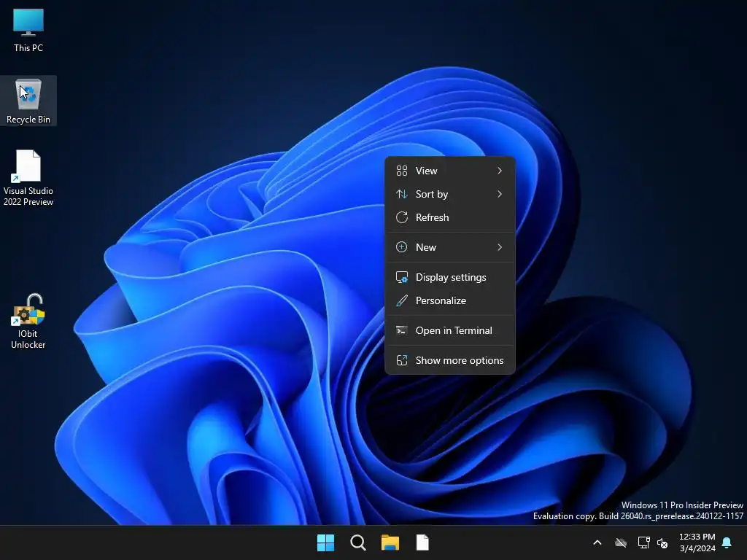Select the Visual Studio 2022 Preview shortcut
Image resolution: width=747 pixels, height=560 pixels.
click(28, 177)
